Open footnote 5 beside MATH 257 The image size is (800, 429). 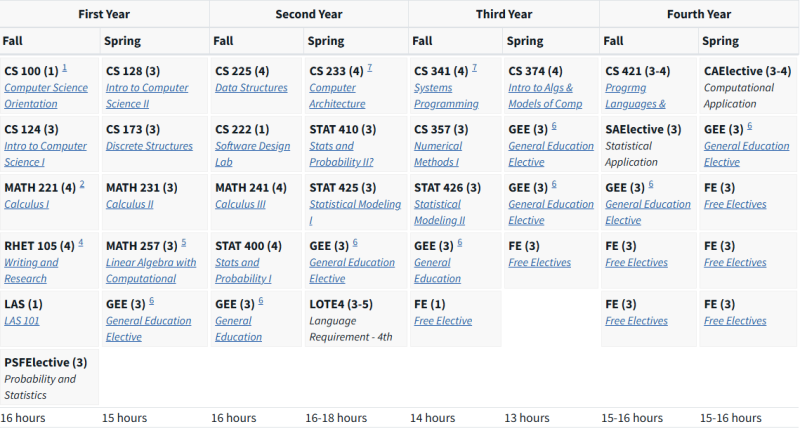coord(184,243)
